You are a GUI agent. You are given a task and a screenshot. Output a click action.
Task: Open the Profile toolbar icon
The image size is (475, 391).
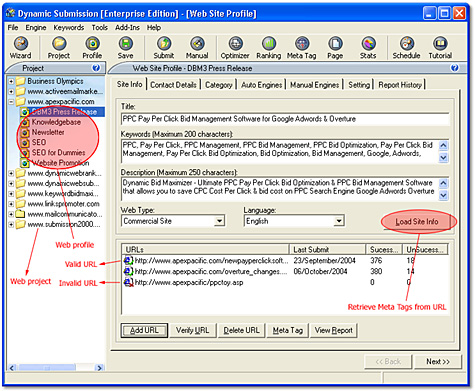(92, 48)
